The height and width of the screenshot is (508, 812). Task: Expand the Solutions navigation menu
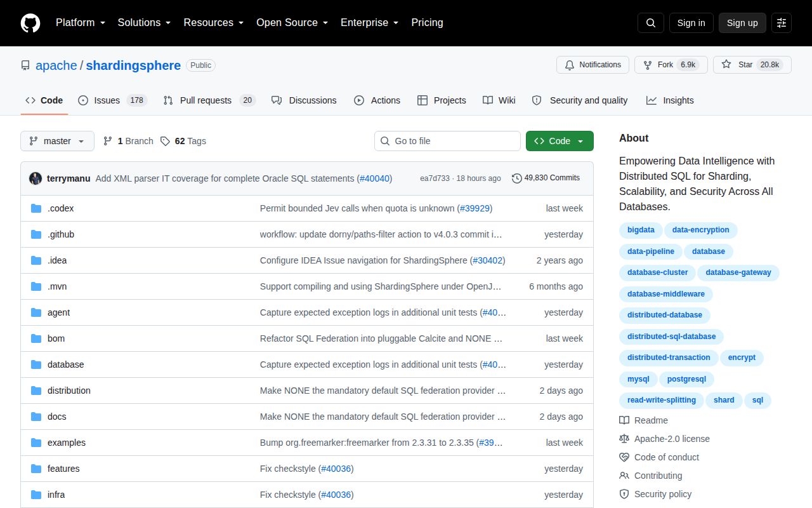pyautogui.click(x=144, y=23)
